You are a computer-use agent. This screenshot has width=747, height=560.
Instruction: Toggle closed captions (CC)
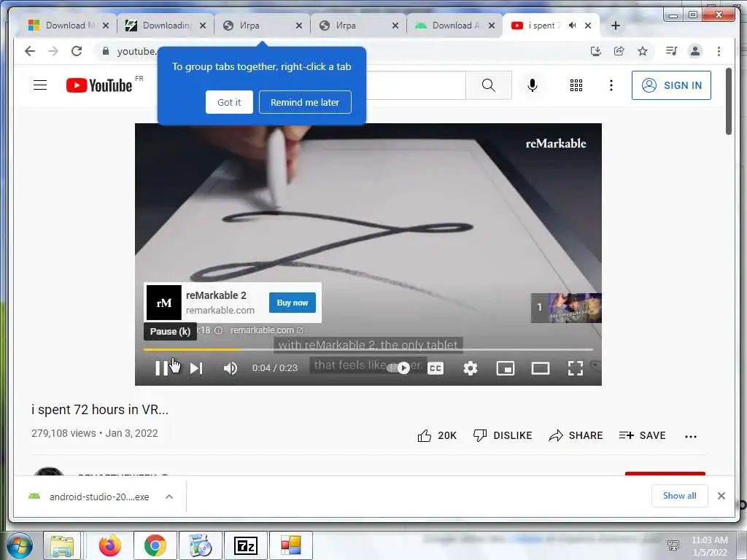coord(436,368)
